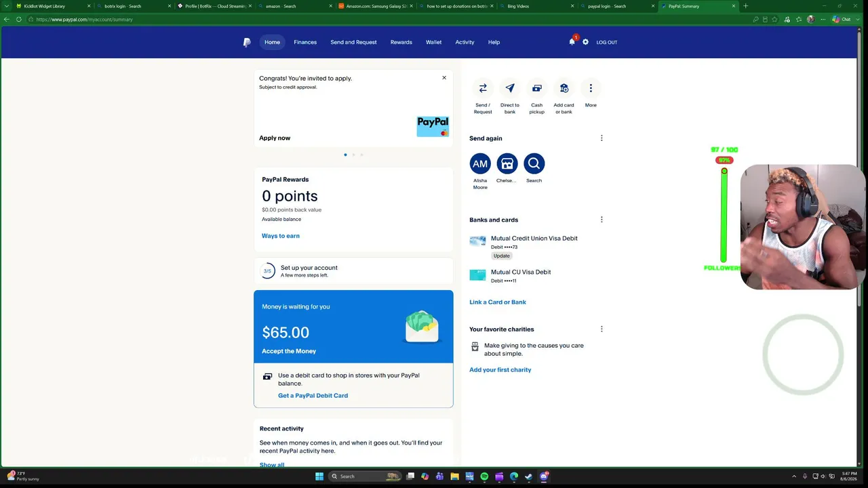Click the $65.00 waiting amount

pyautogui.click(x=285, y=333)
